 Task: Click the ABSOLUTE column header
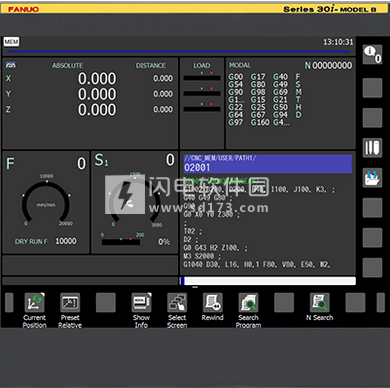[x=68, y=65]
